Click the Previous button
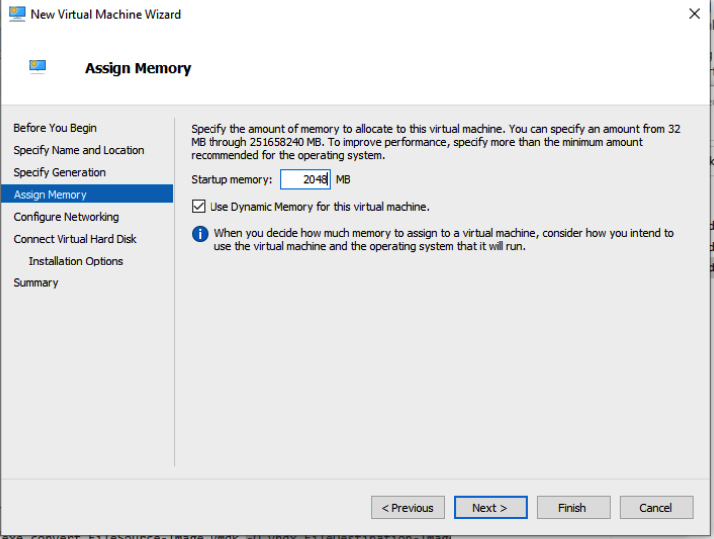Image resolution: width=714 pixels, height=539 pixels. point(408,508)
